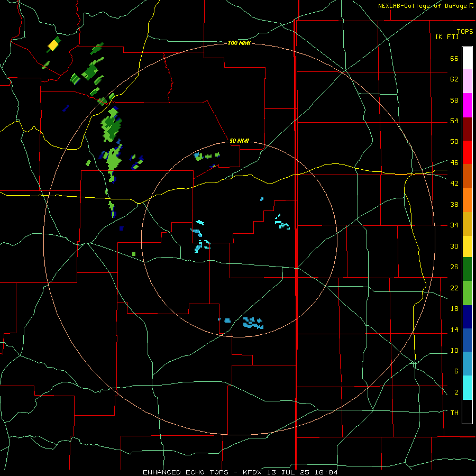Click the '14' legend value
This screenshot has width=476, height=476.
(x=454, y=329)
